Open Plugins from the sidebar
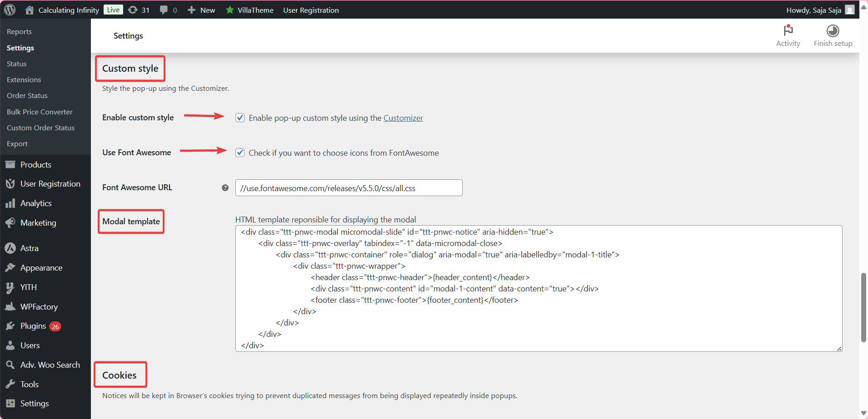 (x=33, y=326)
